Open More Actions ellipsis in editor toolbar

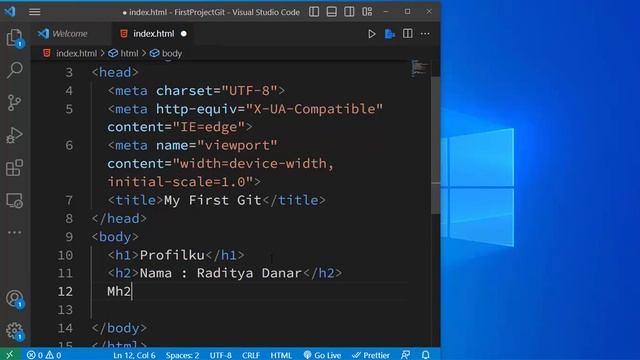(425, 34)
